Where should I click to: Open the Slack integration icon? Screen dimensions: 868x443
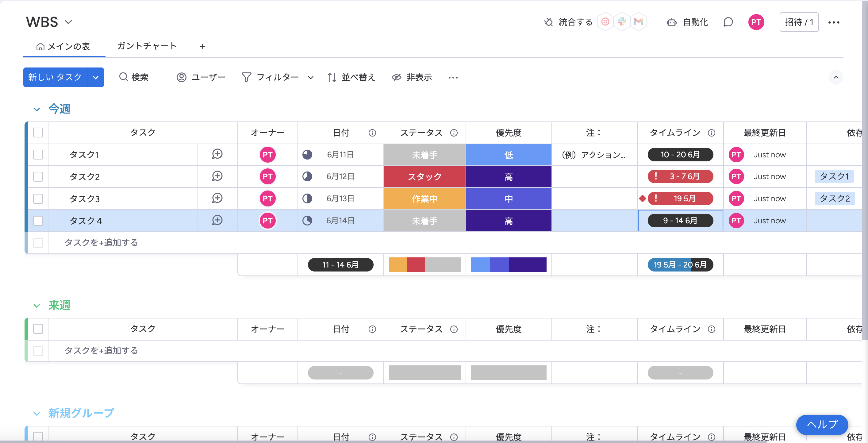[x=622, y=22]
